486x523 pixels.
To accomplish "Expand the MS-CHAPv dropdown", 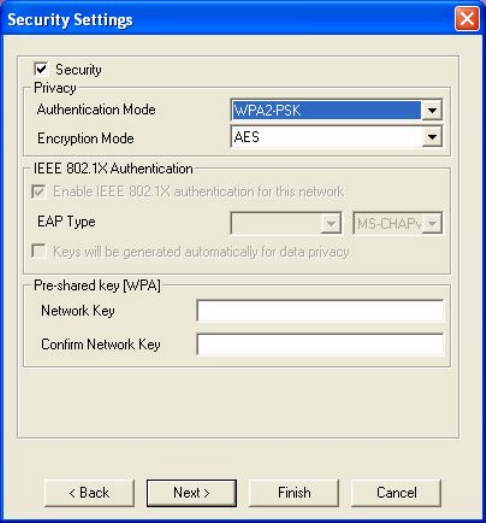I will coord(398,223).
